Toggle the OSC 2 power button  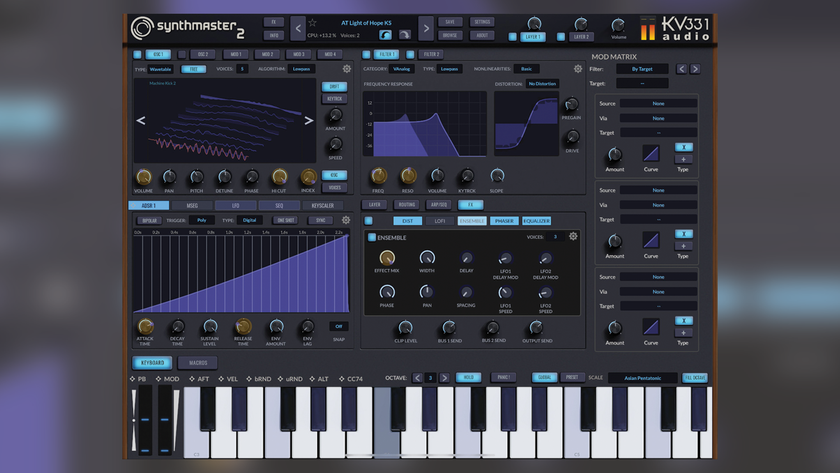(x=182, y=54)
